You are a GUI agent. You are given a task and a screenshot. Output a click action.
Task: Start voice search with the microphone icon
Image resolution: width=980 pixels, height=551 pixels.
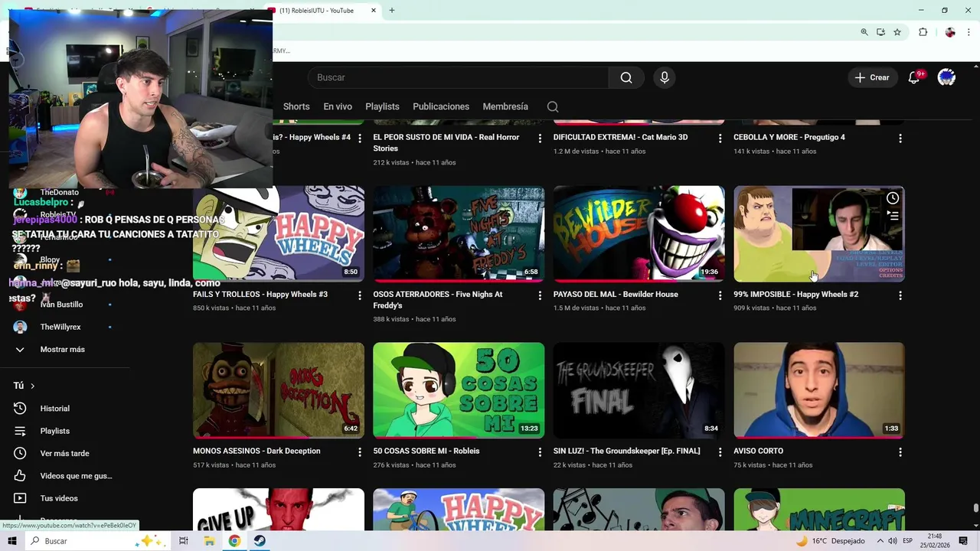(665, 77)
